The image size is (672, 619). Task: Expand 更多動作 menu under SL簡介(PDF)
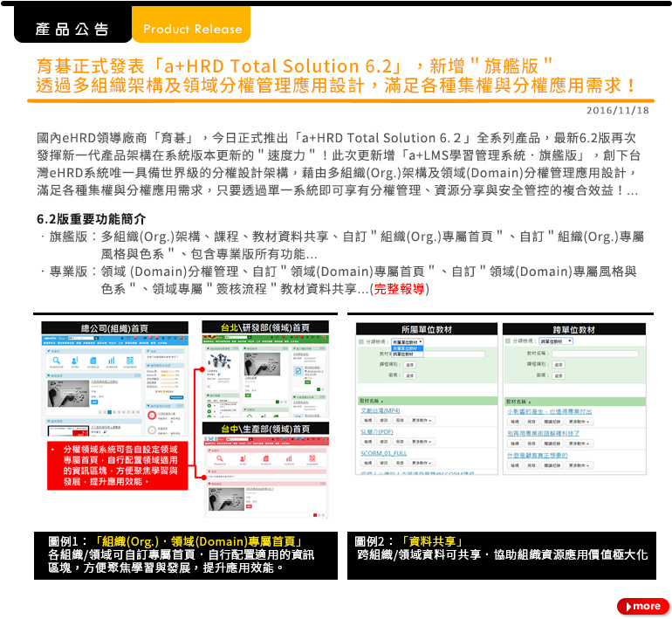click(x=422, y=442)
